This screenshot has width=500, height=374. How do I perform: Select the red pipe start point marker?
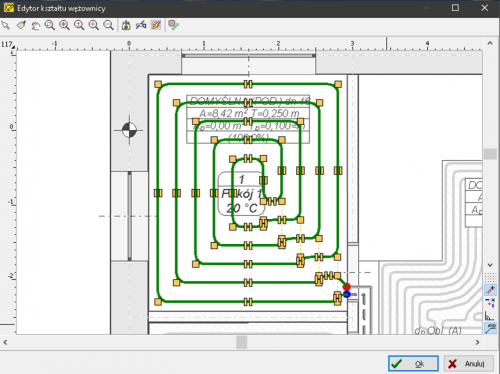click(347, 286)
